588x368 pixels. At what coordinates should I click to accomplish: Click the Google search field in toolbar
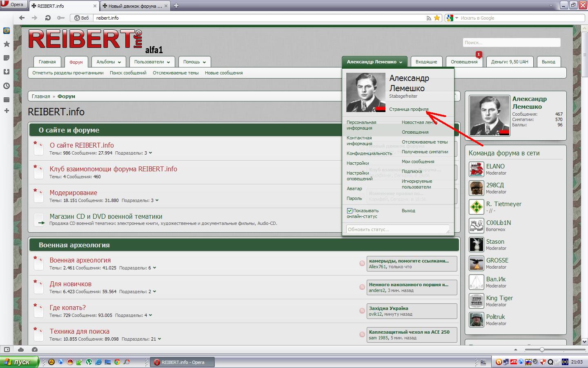pyautogui.click(x=521, y=18)
